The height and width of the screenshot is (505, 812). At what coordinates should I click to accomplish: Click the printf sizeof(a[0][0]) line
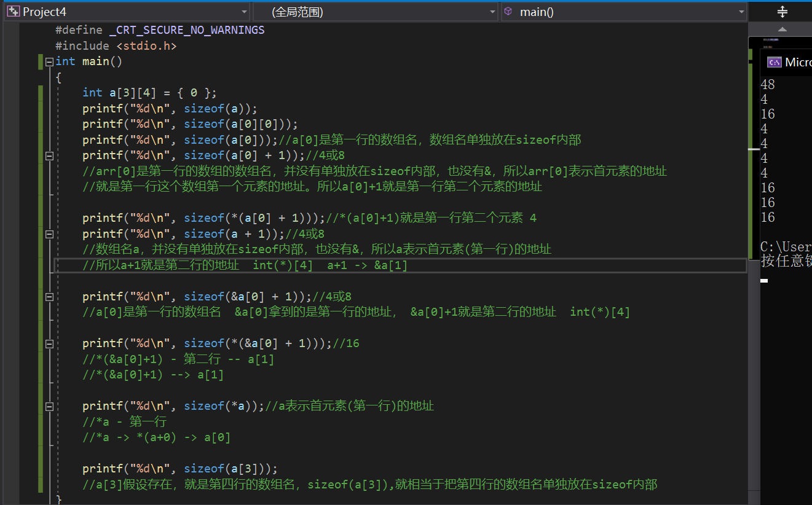[x=191, y=124]
